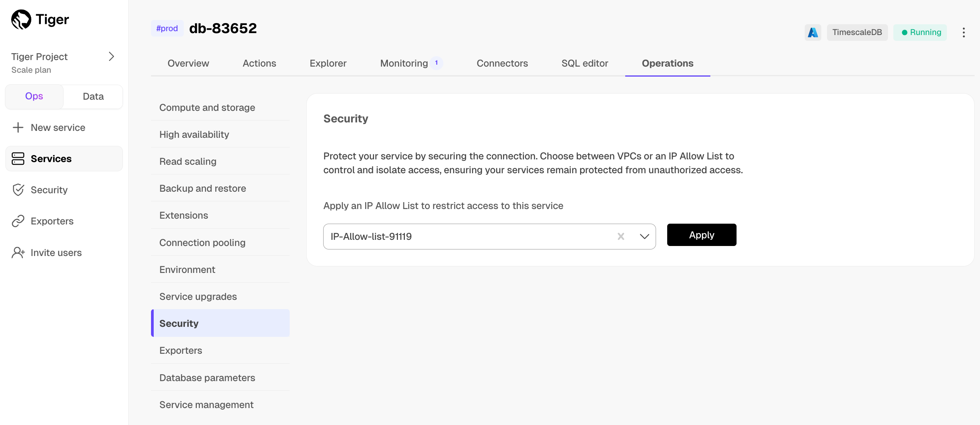The image size is (980, 425).
Task: Open the IP Allow List dropdown arrow
Action: pos(644,236)
